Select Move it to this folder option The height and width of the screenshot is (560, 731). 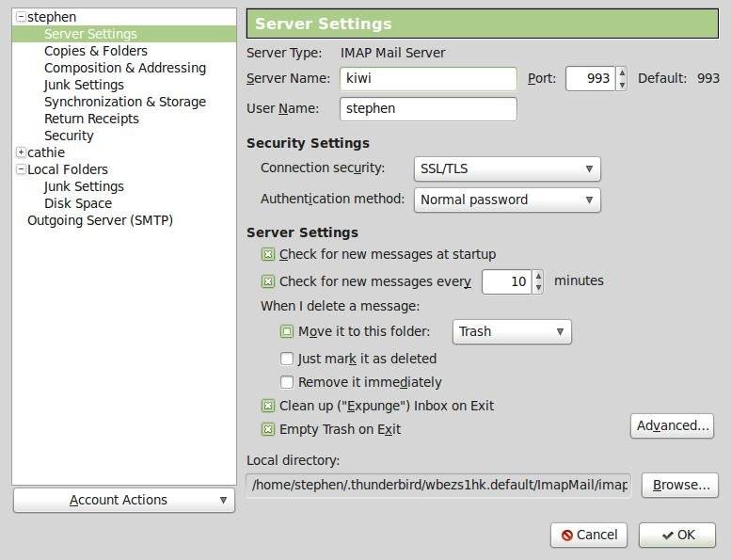click(286, 331)
